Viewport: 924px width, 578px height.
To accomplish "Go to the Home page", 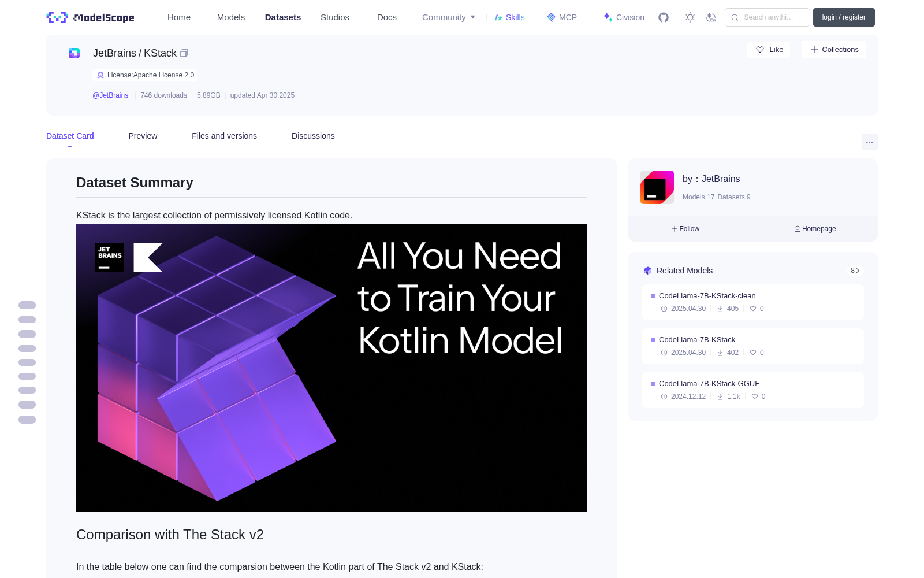I will coord(179,17).
